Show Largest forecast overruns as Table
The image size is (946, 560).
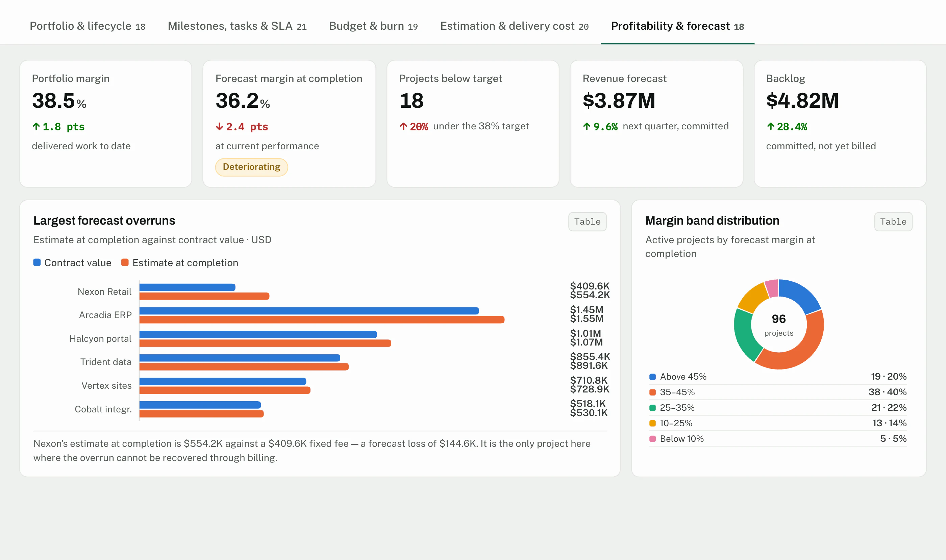pos(587,222)
